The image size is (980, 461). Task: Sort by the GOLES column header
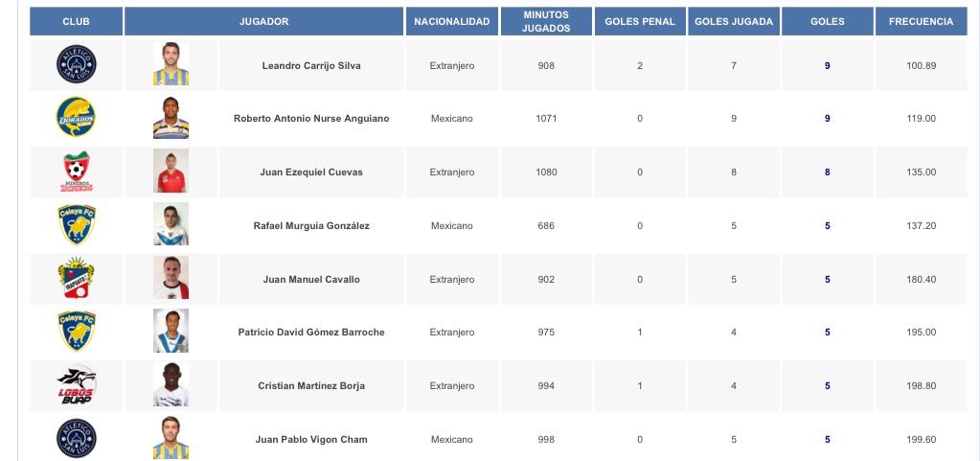click(827, 21)
